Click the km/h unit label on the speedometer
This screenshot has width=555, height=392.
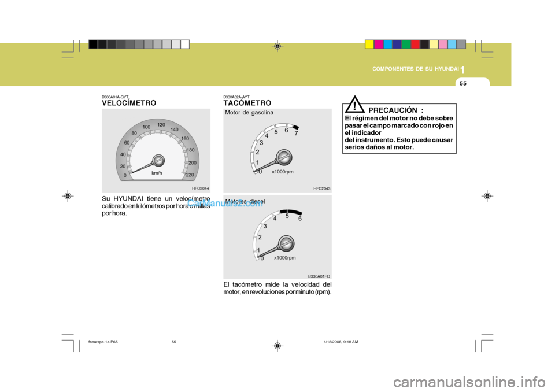pos(157,173)
